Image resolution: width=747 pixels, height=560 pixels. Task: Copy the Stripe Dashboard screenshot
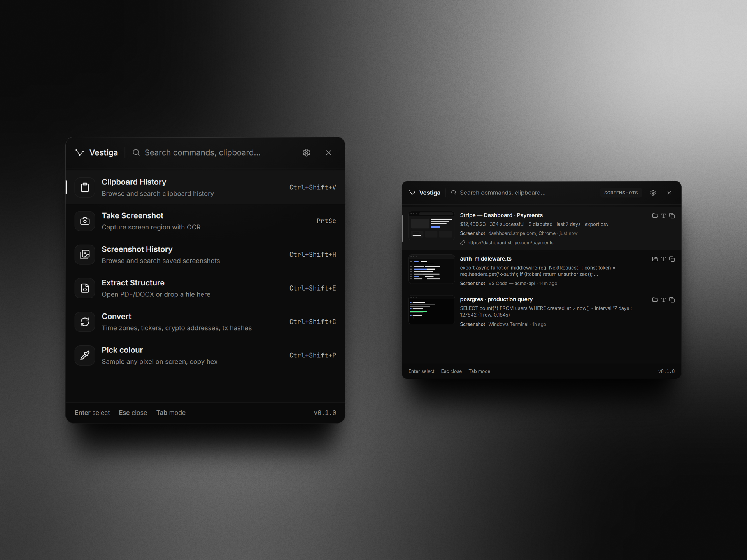tap(672, 215)
